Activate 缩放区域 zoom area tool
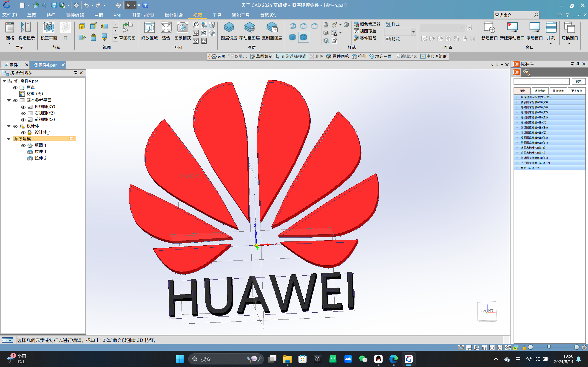This screenshot has width=588, height=367. [149, 31]
